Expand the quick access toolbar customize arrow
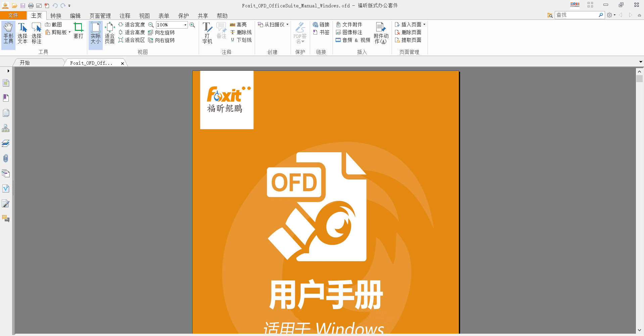Screen dimensions: 644x336 (x=69, y=6)
